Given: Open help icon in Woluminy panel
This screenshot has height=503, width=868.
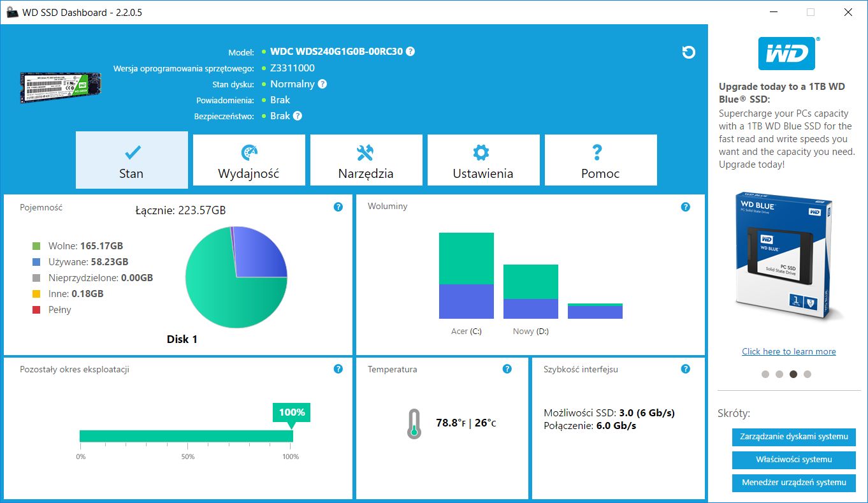Looking at the screenshot, I should (685, 207).
